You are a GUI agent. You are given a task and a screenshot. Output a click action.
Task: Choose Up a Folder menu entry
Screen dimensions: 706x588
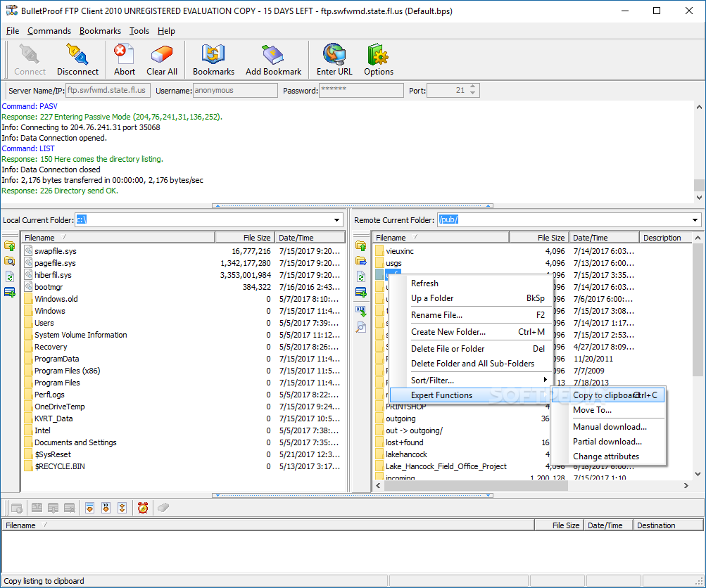click(x=471, y=298)
